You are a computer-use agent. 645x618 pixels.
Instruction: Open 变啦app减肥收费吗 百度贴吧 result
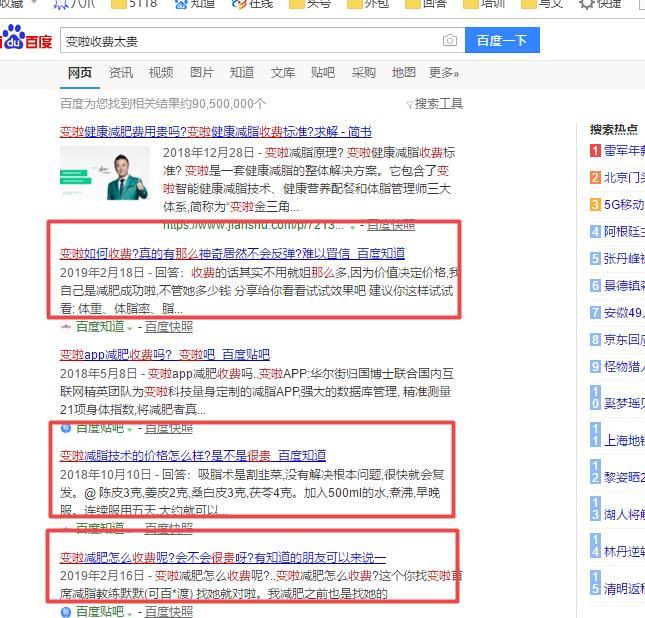165,355
